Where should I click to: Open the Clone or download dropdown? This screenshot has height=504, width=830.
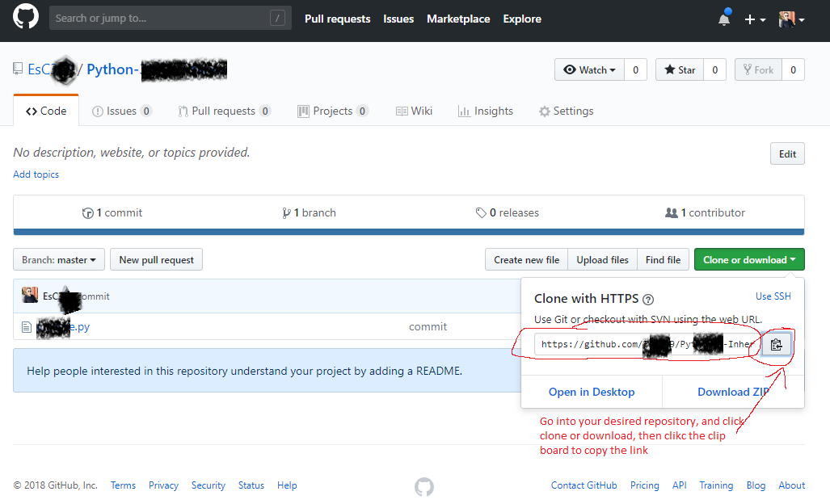(x=748, y=259)
